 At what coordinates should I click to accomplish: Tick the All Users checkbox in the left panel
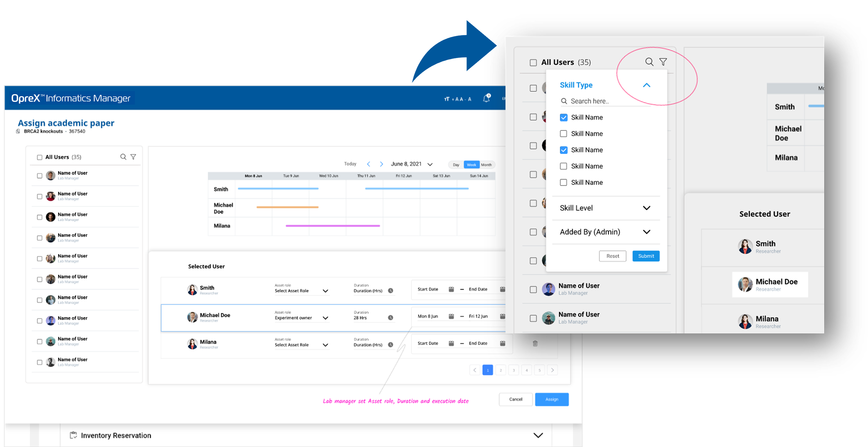point(40,157)
